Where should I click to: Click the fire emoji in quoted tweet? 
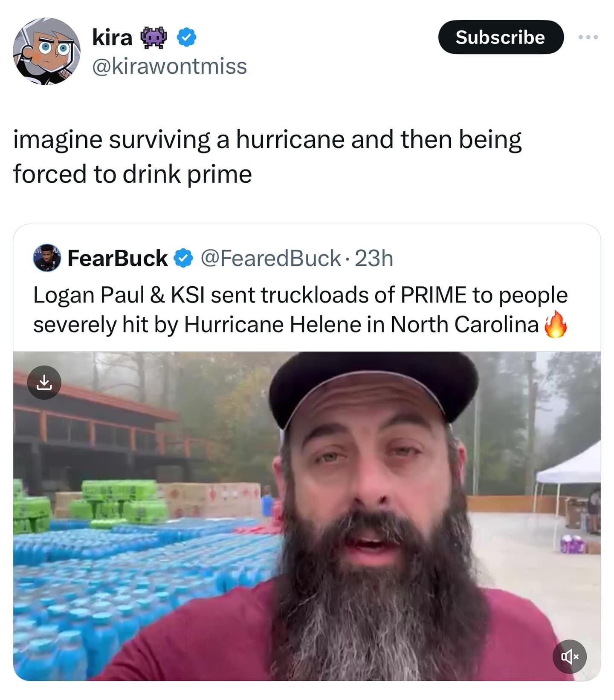point(556,325)
